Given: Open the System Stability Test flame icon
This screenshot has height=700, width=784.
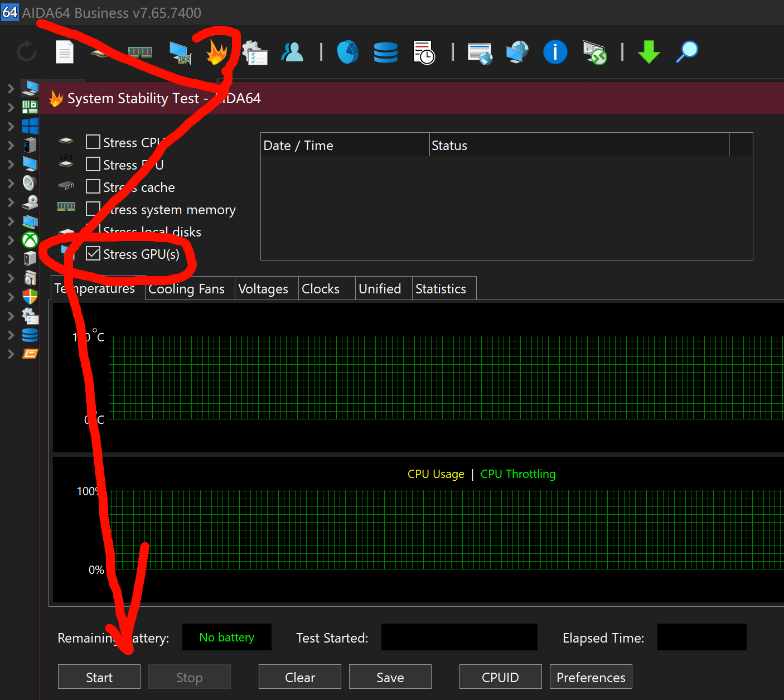Looking at the screenshot, I should [217, 52].
